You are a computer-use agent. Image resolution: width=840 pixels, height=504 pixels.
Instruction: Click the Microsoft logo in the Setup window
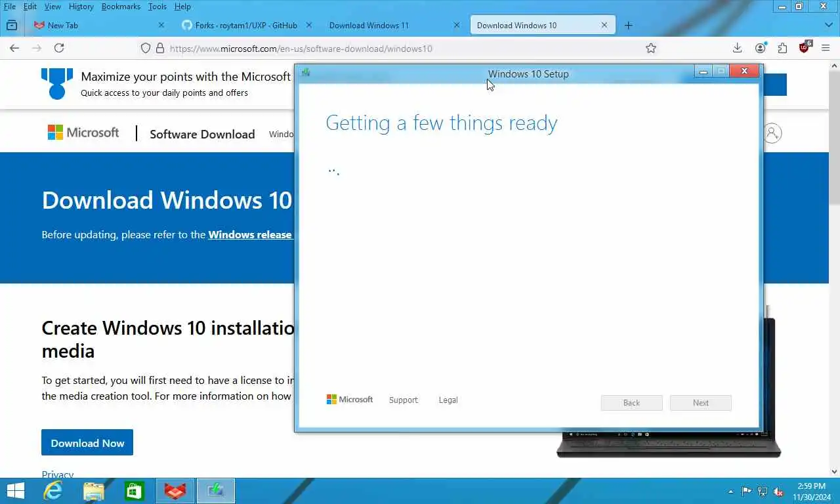point(350,399)
